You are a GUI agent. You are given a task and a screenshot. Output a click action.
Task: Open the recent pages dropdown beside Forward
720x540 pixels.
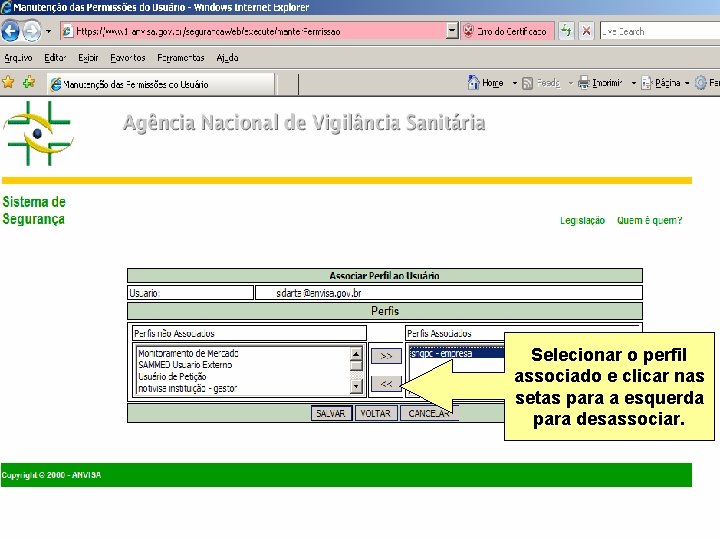[x=48, y=32]
